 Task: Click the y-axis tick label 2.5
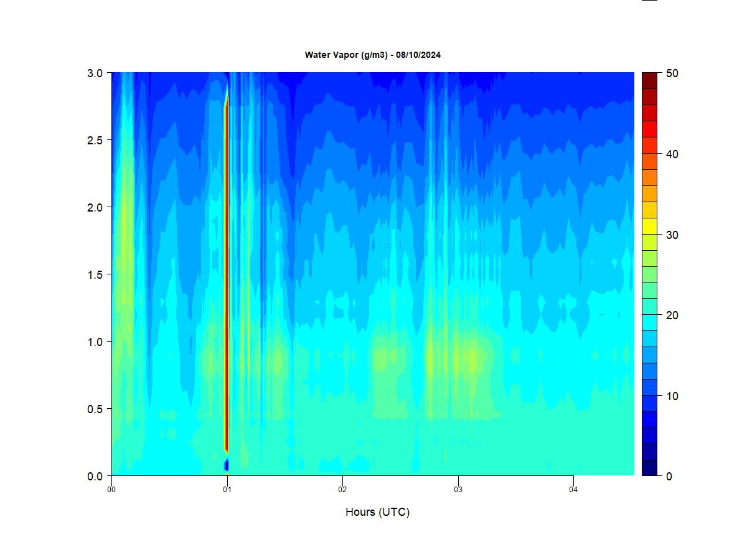coord(95,140)
